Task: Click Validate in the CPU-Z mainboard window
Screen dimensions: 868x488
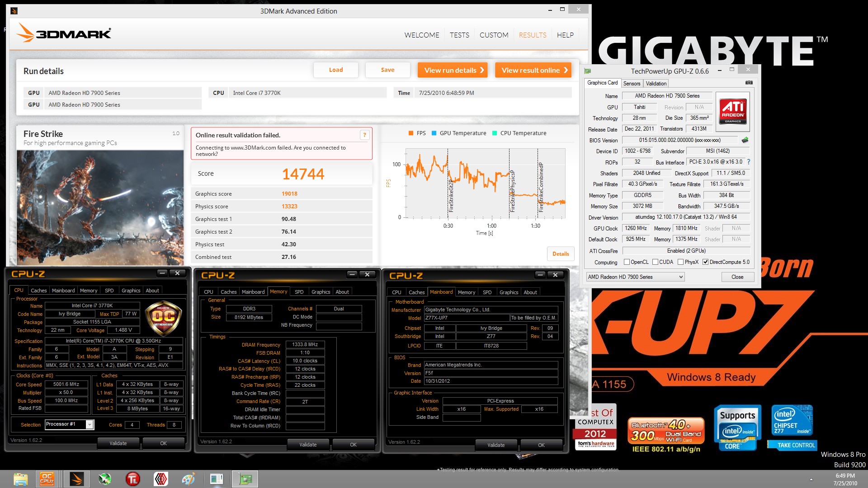Action: [496, 445]
